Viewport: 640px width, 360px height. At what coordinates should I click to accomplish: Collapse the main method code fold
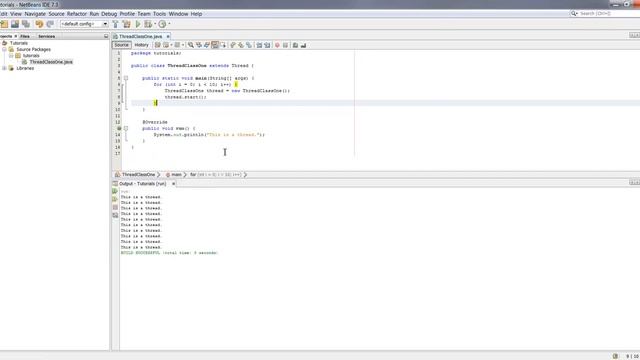tap(126, 78)
